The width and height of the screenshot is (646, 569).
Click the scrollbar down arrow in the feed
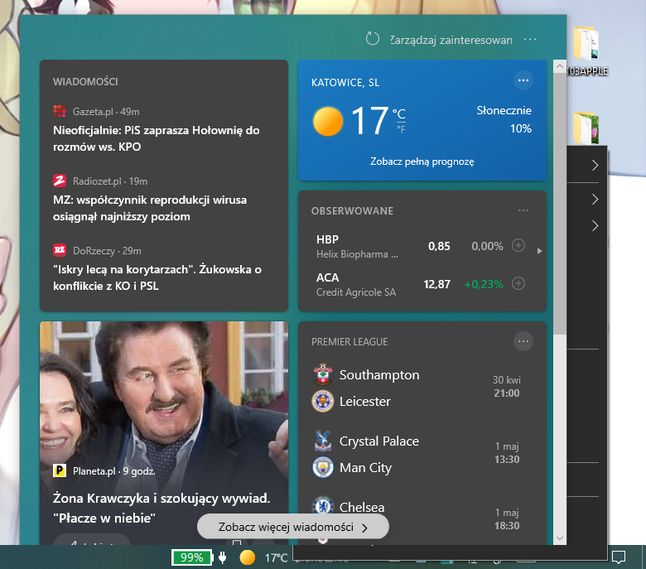pos(559,538)
